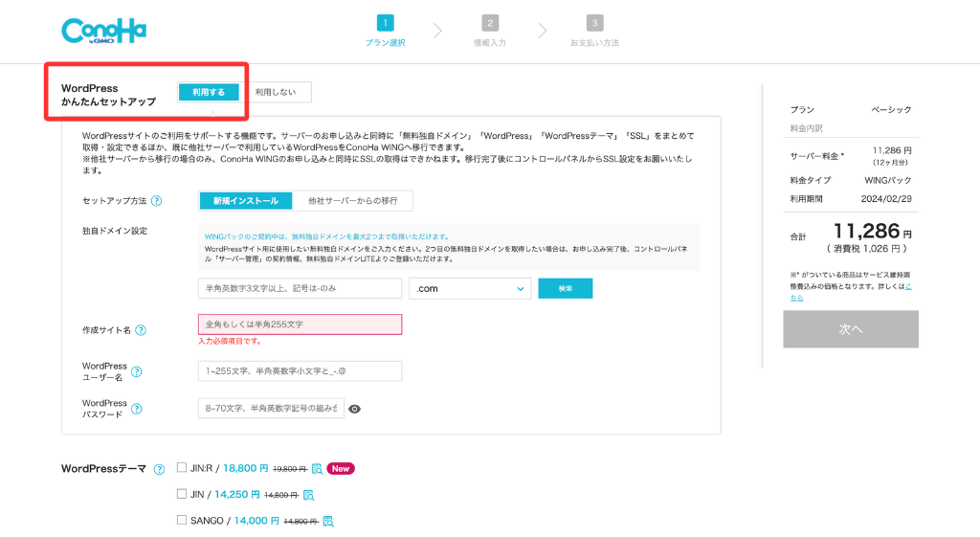The image size is (980, 537).
Task: Click the ベーシック plan value
Action: [x=891, y=109]
